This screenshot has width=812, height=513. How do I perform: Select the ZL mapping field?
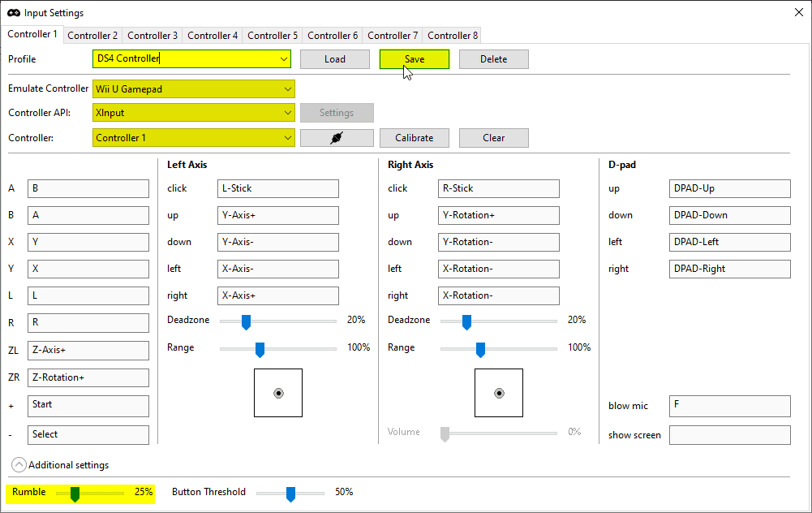pos(88,351)
